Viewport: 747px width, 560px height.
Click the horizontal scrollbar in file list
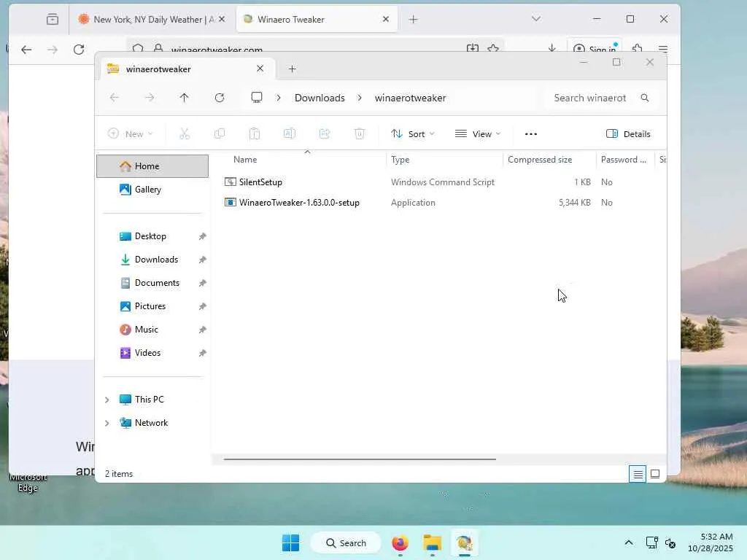(x=360, y=459)
